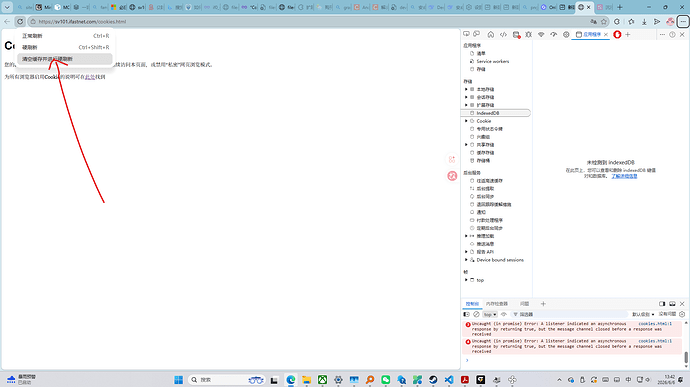The height and width of the screenshot is (387, 690).
Task: Open DevTools Console icon with red dot
Action: point(516,34)
